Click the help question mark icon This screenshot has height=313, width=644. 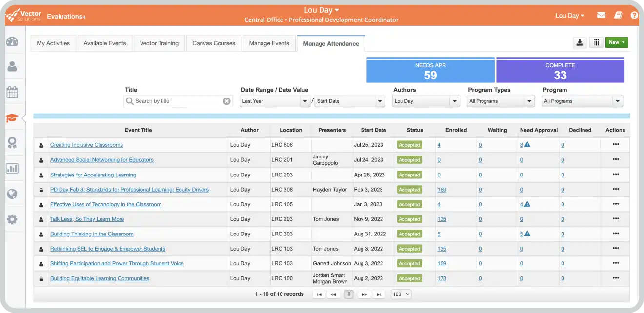634,15
